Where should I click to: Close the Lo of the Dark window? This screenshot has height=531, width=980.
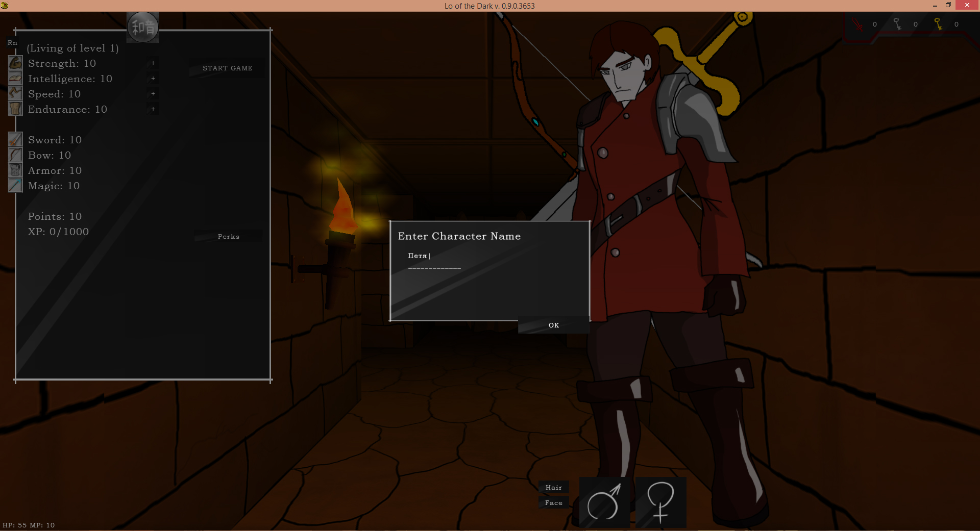pyautogui.click(x=967, y=5)
